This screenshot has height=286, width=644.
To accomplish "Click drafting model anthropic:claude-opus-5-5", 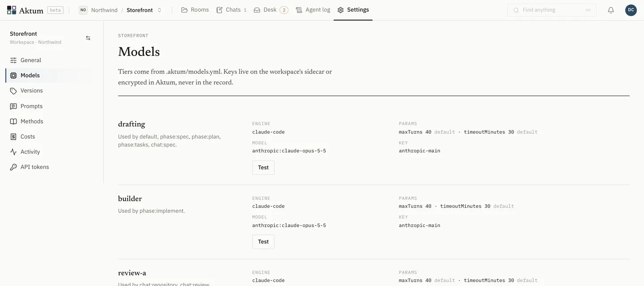I will pyautogui.click(x=289, y=151).
